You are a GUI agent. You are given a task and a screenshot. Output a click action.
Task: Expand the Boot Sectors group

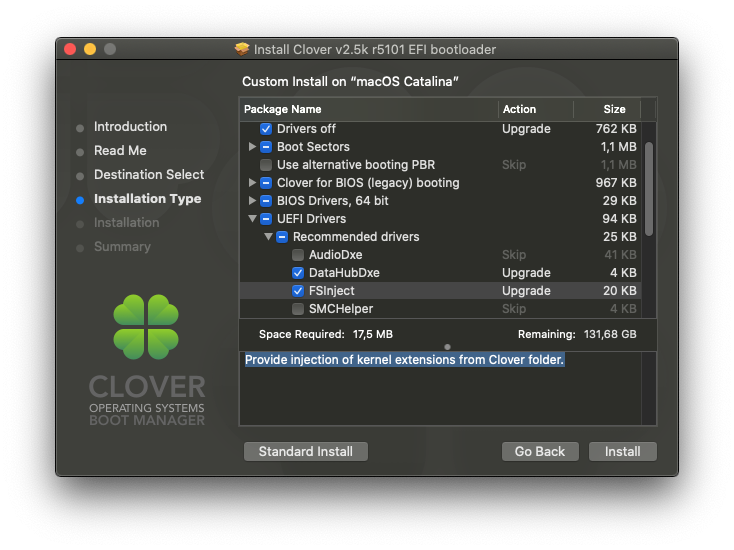tap(252, 147)
